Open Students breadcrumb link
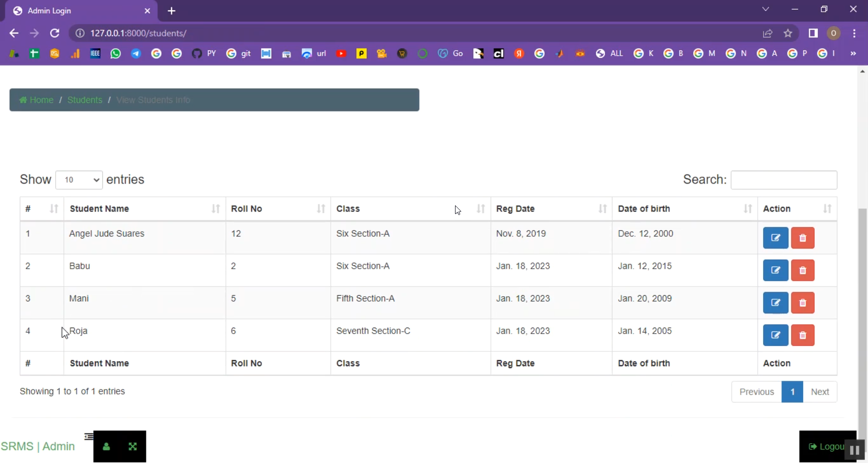The image size is (868, 463). click(85, 100)
